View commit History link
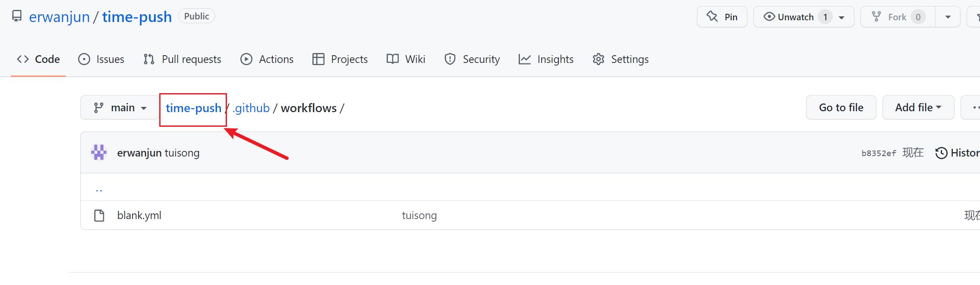Screen dimensions: 980x285 (x=958, y=153)
